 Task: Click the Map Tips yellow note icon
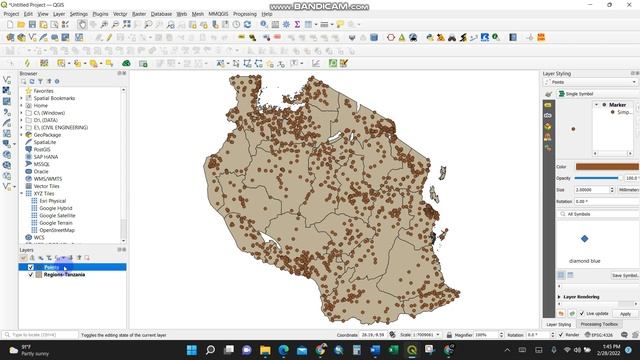click(340, 24)
